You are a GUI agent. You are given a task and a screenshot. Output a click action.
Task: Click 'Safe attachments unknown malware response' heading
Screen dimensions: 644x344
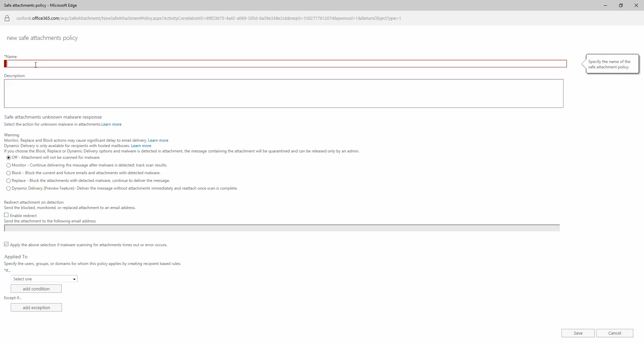[53, 117]
